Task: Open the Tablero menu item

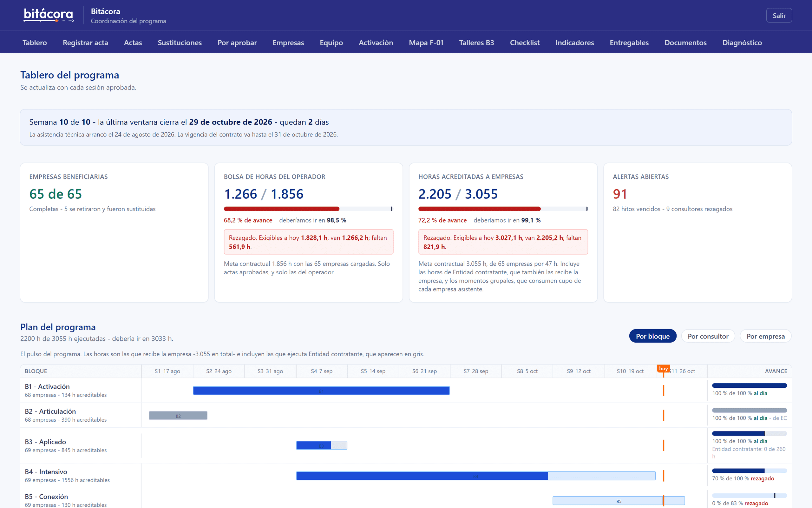Action: click(35, 43)
